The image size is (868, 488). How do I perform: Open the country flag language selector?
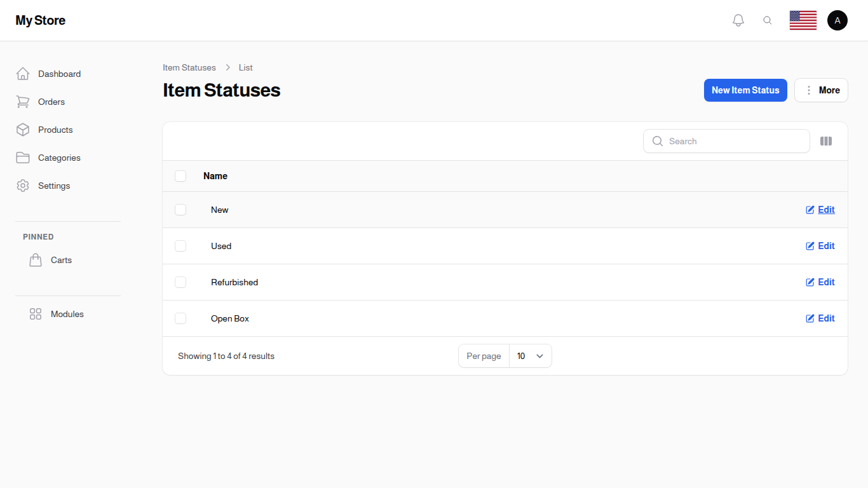pos(803,20)
